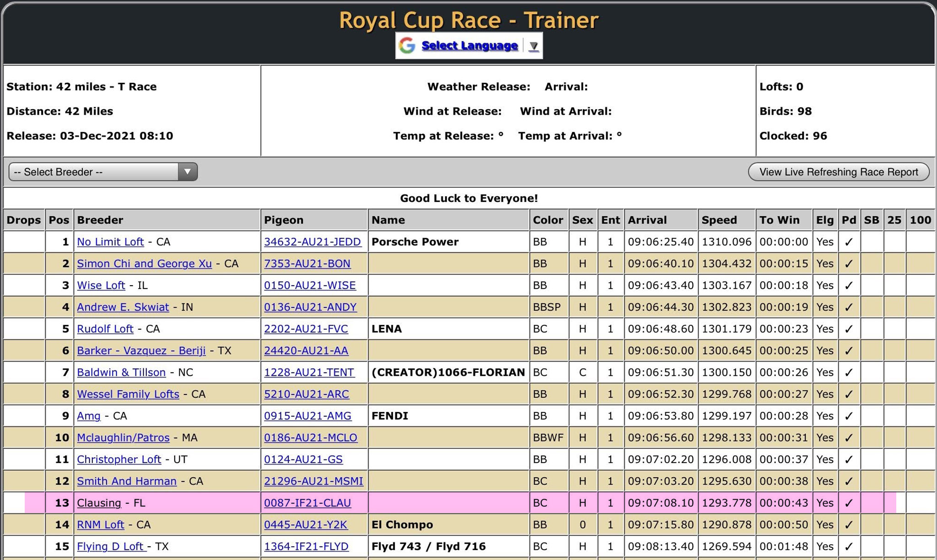The width and height of the screenshot is (937, 560).
Task: Open pigeon 34632-AU21-JEDD link
Action: coord(312,242)
